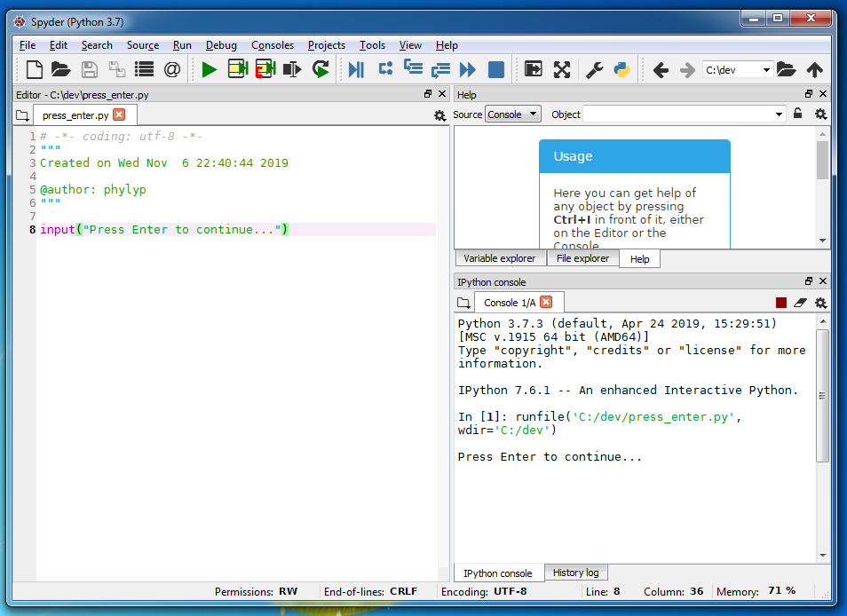
Task: Change to the parent directory up arrow
Action: (x=814, y=69)
